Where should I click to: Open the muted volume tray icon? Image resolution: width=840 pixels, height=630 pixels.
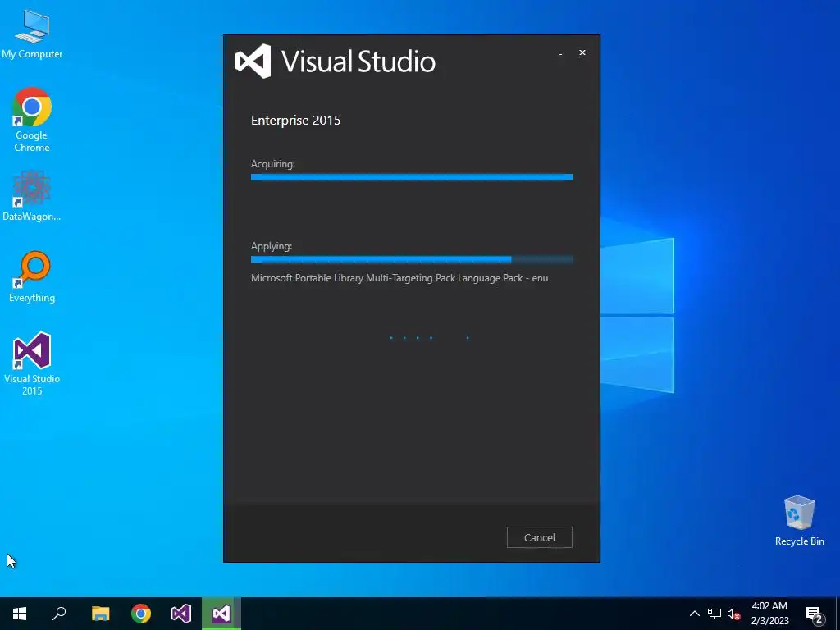(733, 614)
